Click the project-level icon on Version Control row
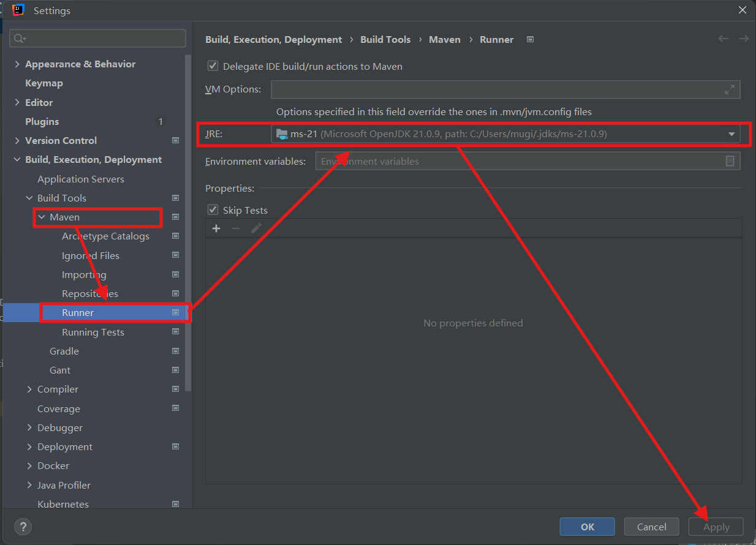Image resolution: width=756 pixels, height=545 pixels. [x=176, y=141]
